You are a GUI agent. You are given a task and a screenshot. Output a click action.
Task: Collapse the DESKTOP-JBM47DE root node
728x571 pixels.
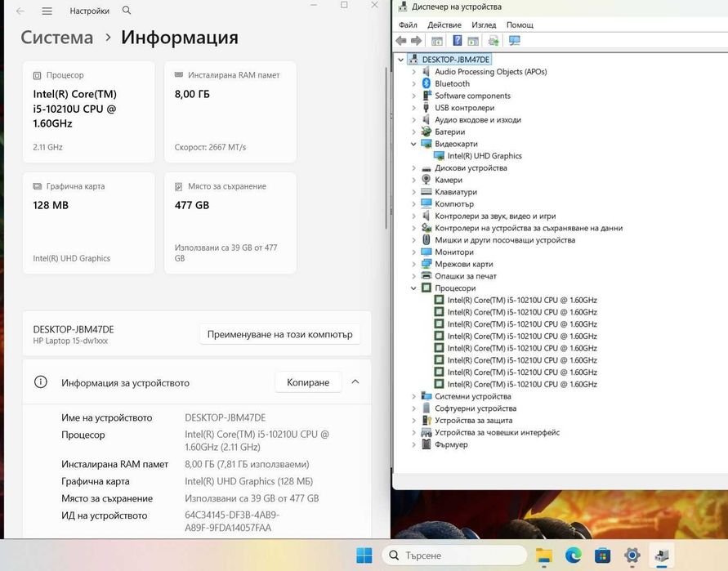[x=400, y=60]
